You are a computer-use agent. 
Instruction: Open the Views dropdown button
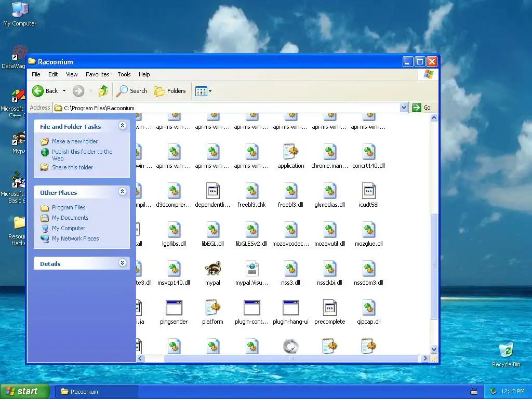coord(203,91)
